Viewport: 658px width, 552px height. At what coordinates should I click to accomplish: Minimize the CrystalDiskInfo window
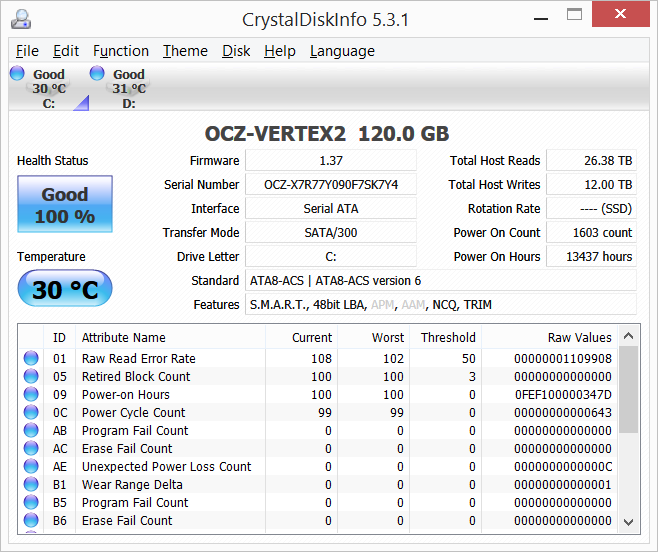tap(541, 19)
